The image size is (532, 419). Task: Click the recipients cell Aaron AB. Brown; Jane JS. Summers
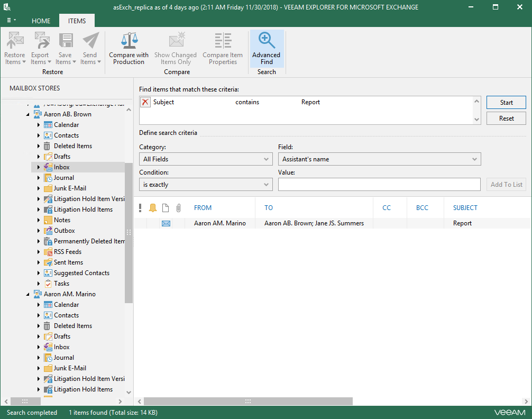click(314, 223)
